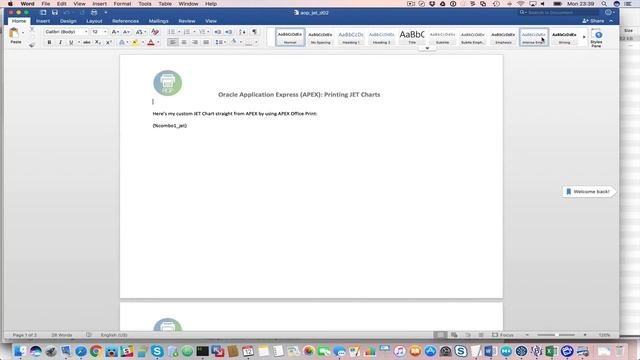Open Chrome from the Dock

(96, 351)
